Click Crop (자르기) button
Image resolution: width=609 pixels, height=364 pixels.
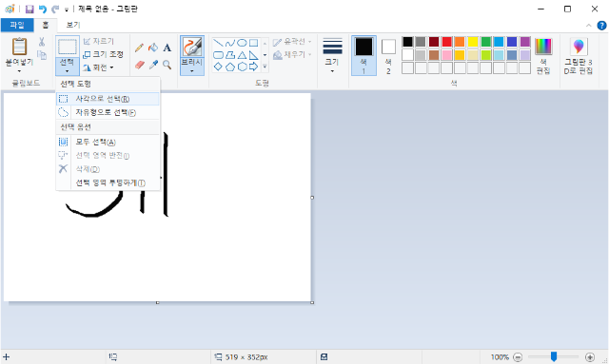pos(99,41)
